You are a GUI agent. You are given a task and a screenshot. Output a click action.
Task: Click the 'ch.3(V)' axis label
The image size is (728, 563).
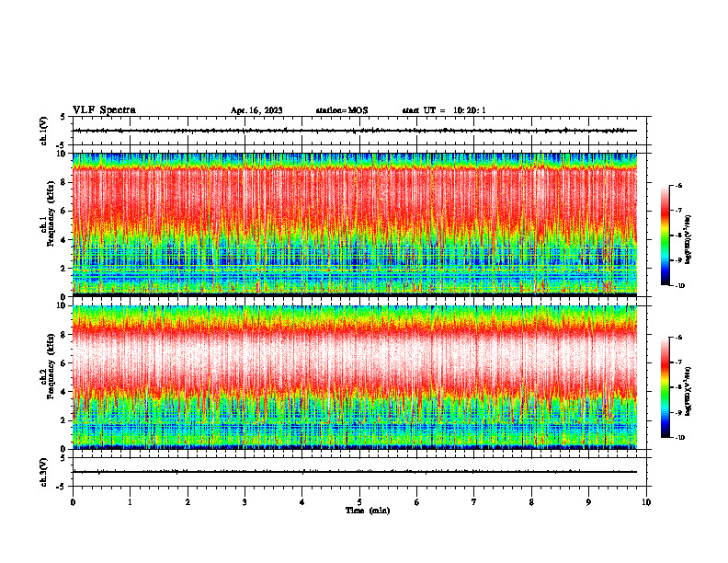tap(44, 473)
